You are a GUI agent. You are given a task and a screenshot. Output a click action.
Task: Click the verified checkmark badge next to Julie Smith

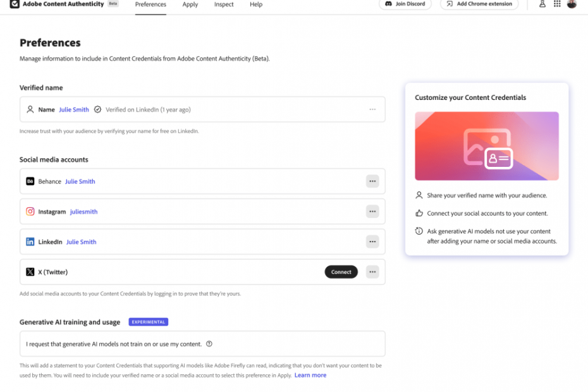click(x=97, y=109)
